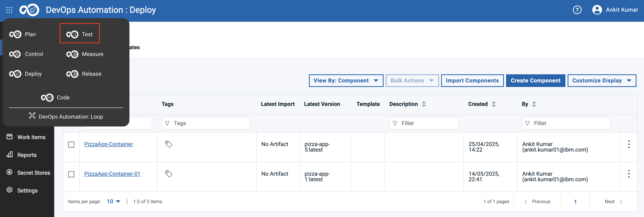This screenshot has height=217, width=644.
Task: Click the Ankit Kumar user avatar icon
Action: coord(597,10)
